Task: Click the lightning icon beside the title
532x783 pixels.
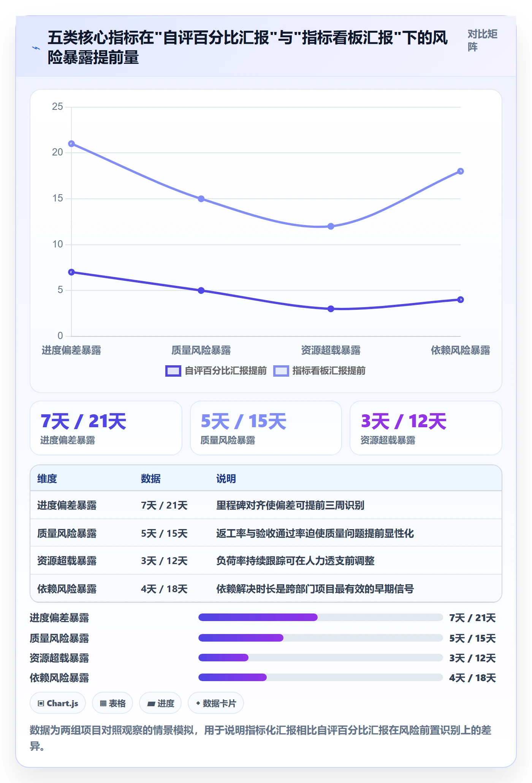Action: 36,48
